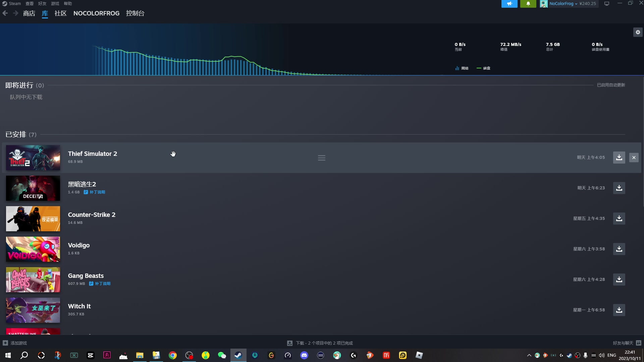Open the 查看 menu
The height and width of the screenshot is (362, 644).
pyautogui.click(x=30, y=4)
